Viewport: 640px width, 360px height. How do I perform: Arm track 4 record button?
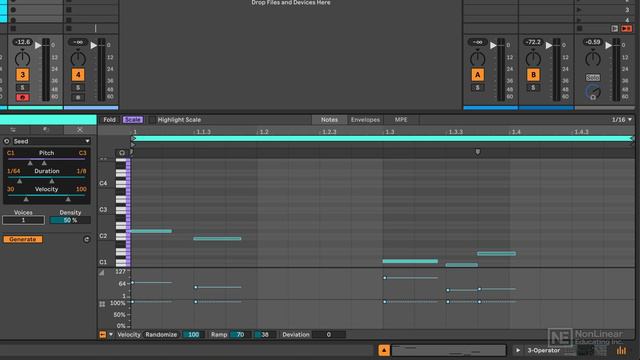78,98
